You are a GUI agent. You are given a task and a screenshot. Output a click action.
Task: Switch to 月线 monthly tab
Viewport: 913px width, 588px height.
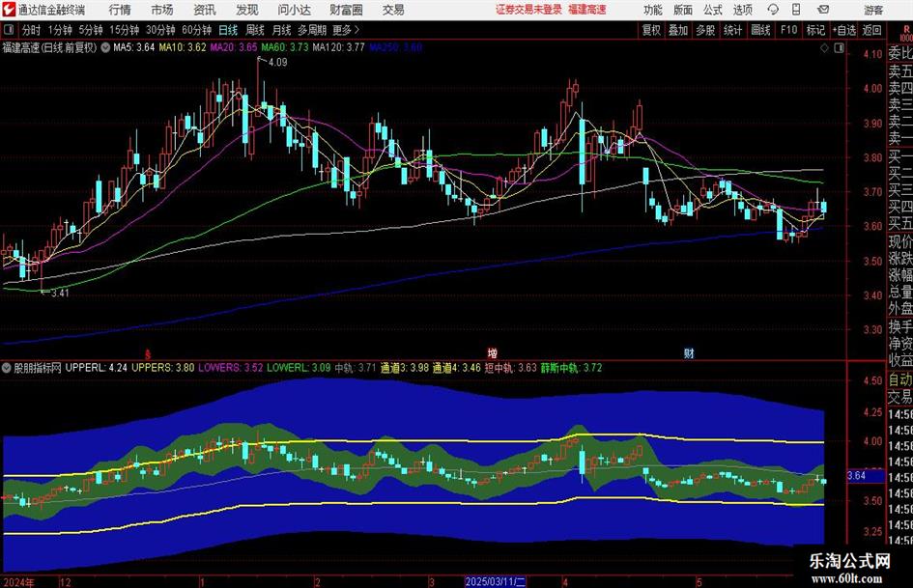tap(281, 30)
